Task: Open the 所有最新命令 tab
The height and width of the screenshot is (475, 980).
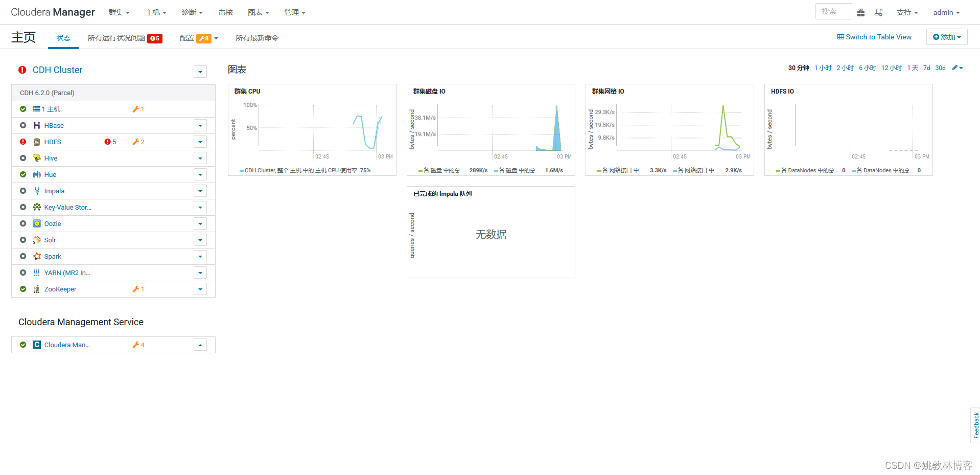Action: [257, 38]
